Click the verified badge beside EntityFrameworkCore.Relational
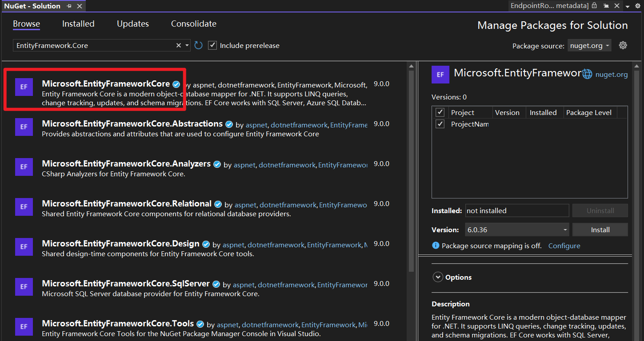This screenshot has height=341, width=644. pos(218,204)
